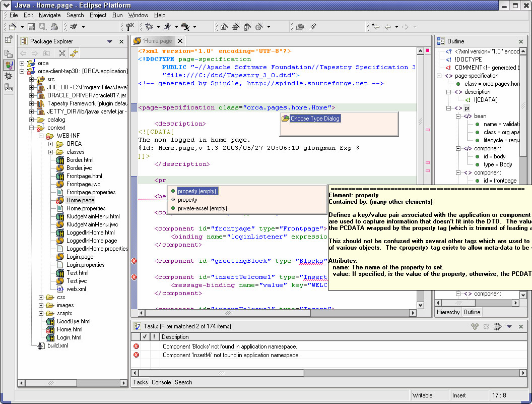Image resolution: width=532 pixels, height=404 pixels.
Task: Click the editor vertical scrollbar down arrow
Action: (x=420, y=305)
